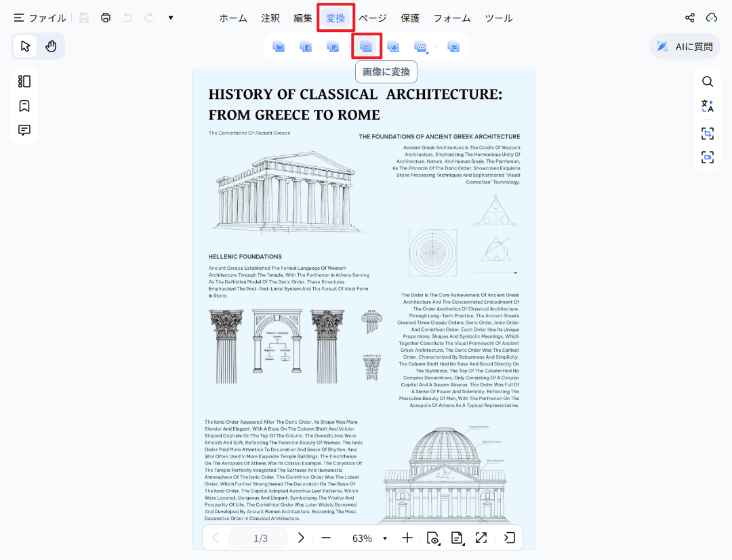Open the more conversion formats dropdown
The image size is (732, 560).
coord(421,47)
